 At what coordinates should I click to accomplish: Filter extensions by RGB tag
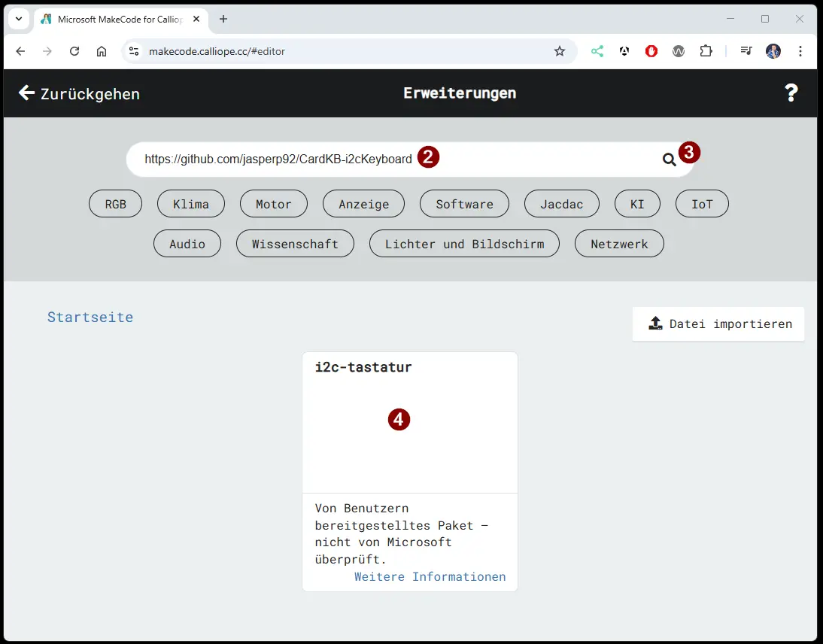click(115, 204)
